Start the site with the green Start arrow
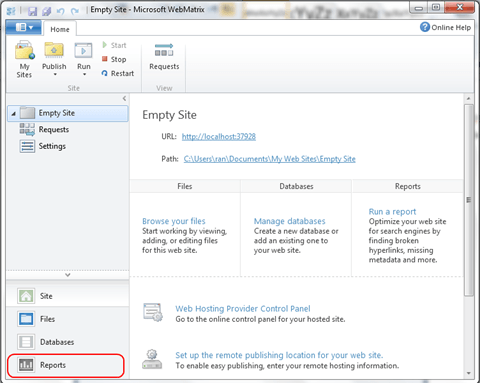 pyautogui.click(x=114, y=45)
